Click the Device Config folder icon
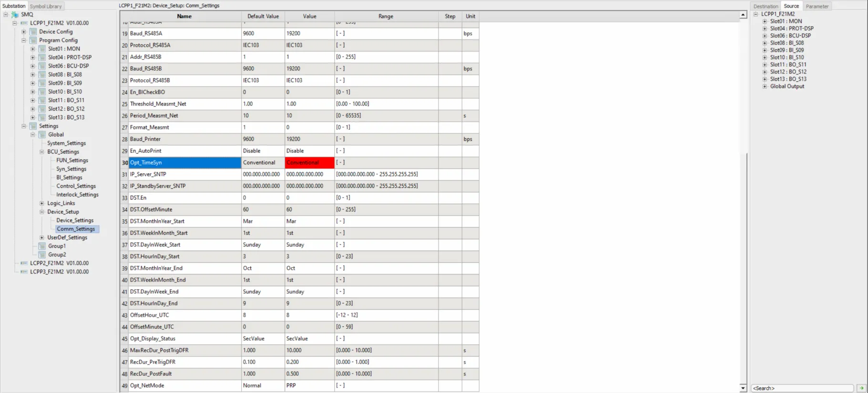 tap(33, 31)
